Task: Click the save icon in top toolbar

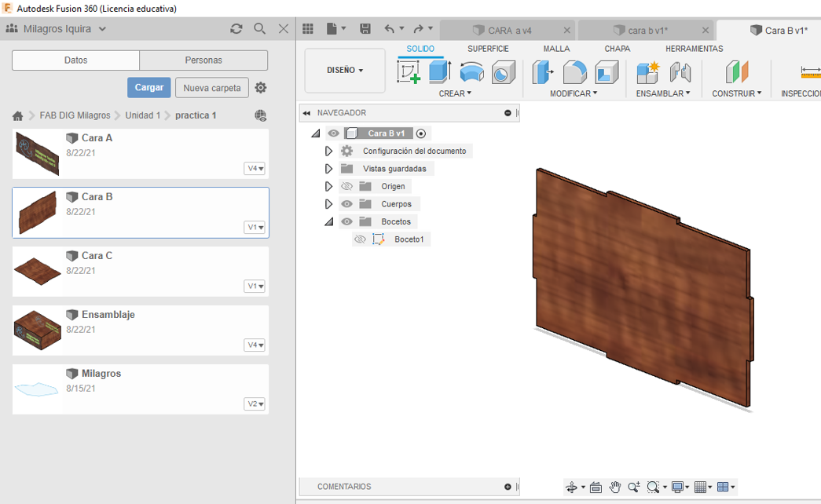Action: click(365, 29)
